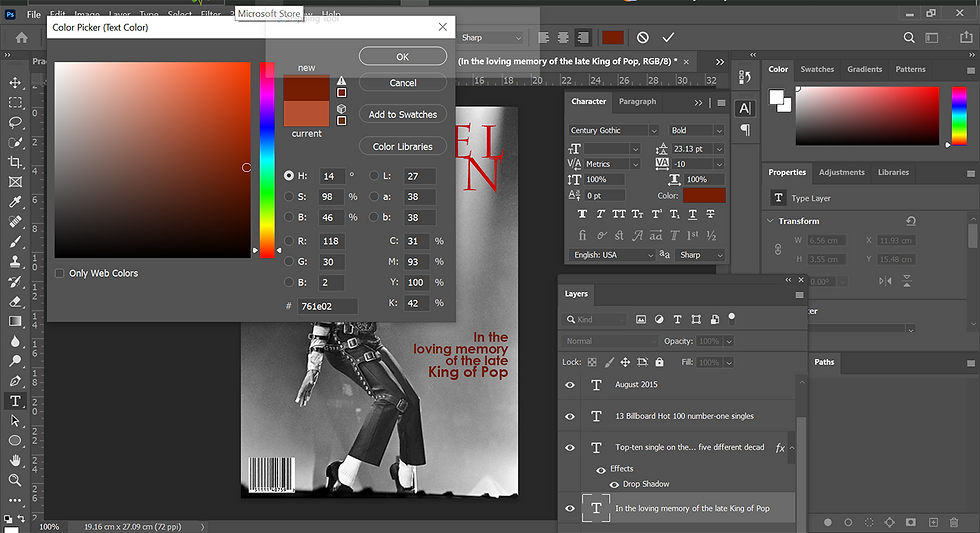Viewport: 980px width, 533px height.
Task: Select the S saturation radio button
Action: (x=289, y=197)
